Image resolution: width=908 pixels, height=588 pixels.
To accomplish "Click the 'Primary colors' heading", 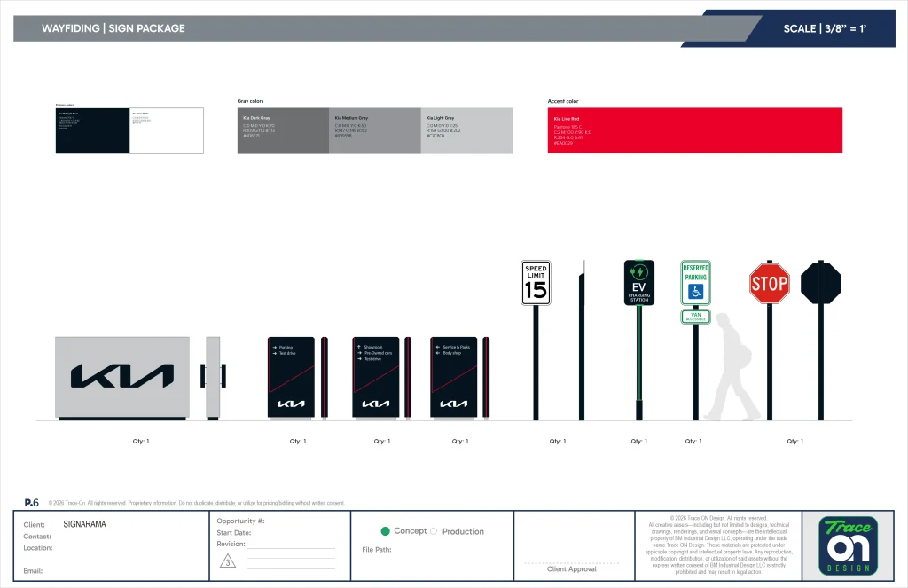I will tap(65, 105).
